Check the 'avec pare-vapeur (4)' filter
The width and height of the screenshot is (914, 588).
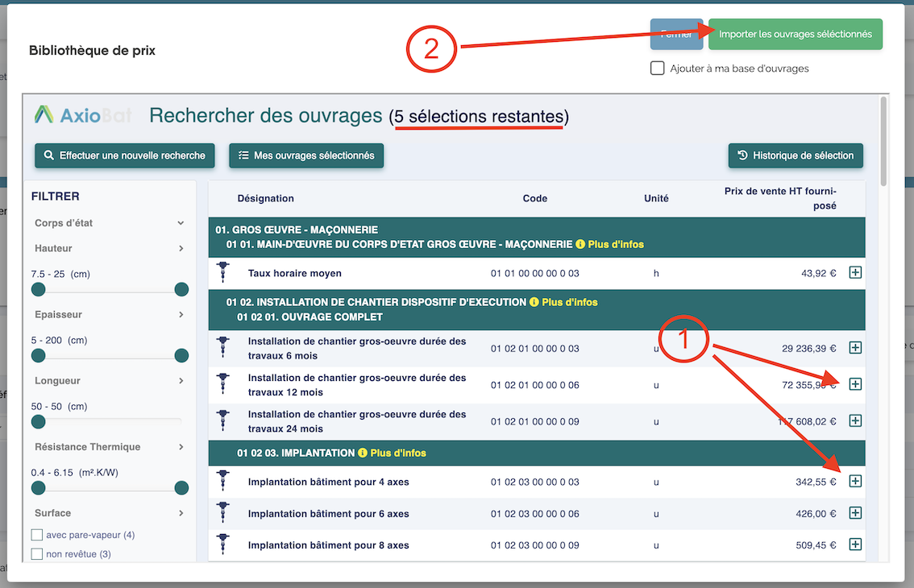[37, 535]
